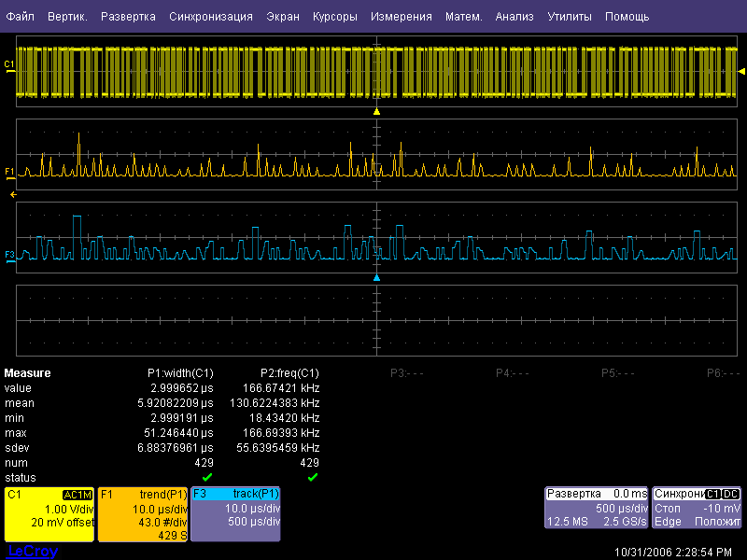747x560 pixels.
Task: Click the AC1M coupling badge in C1 box
Action: pos(78,495)
